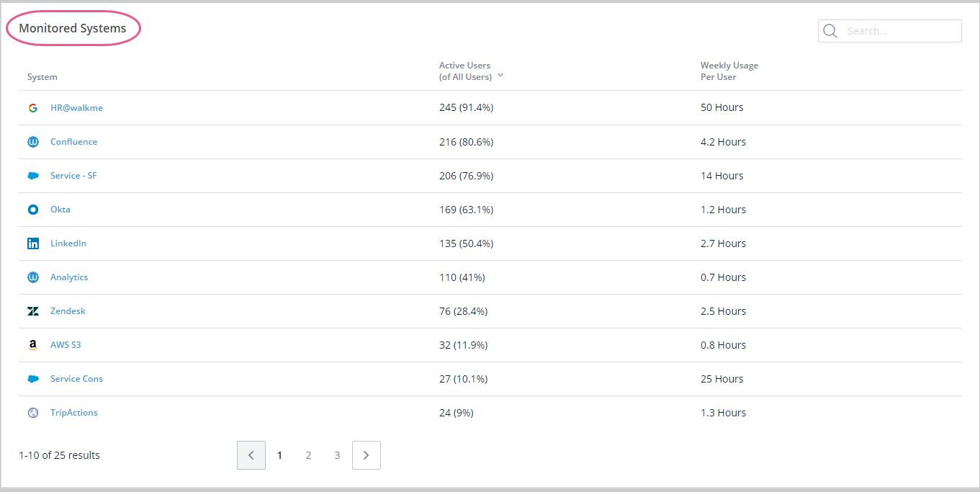Click the 14 Hours usage value
Image resolution: width=980 pixels, height=492 pixels.
pyautogui.click(x=721, y=176)
